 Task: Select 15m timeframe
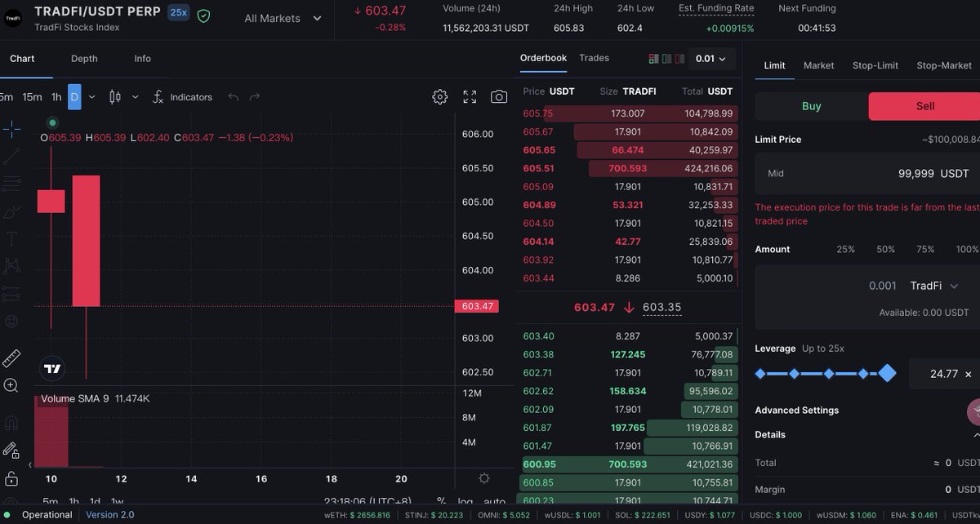click(32, 96)
